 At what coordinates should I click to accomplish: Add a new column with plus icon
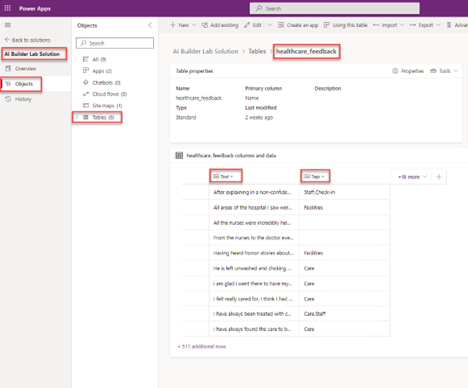coord(439,177)
